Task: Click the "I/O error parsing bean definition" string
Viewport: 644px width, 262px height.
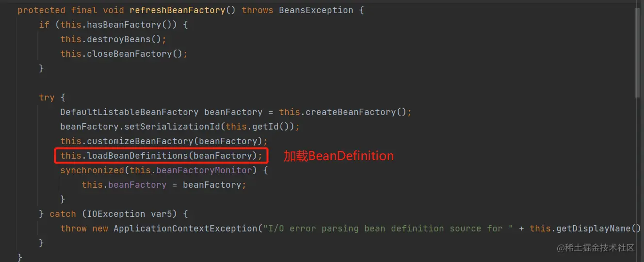Action: 388,229
